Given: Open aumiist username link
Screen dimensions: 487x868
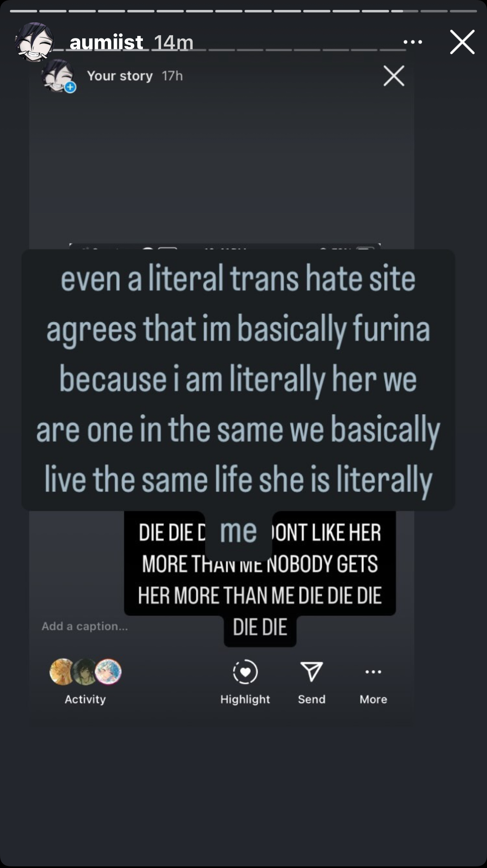Looking at the screenshot, I should coord(107,42).
